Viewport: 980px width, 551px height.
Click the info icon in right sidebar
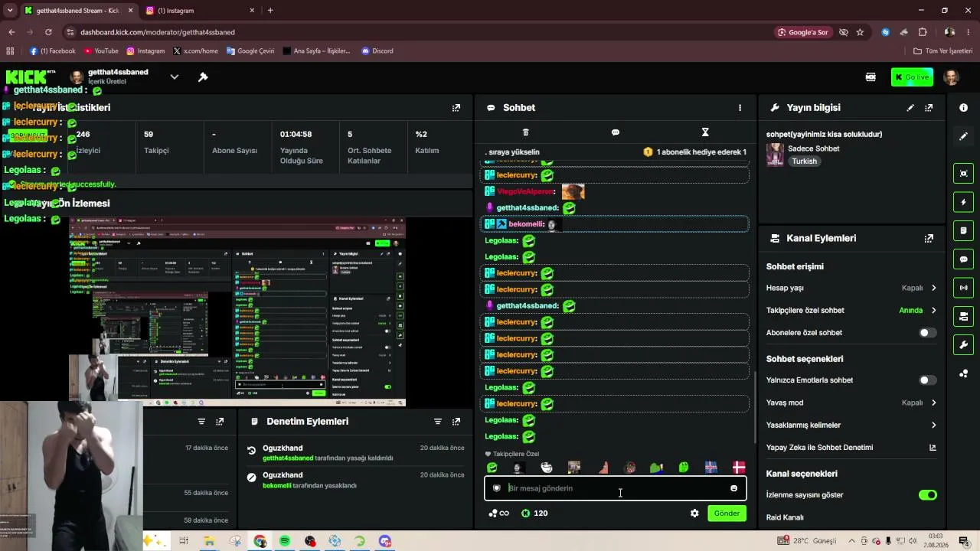coord(963,108)
